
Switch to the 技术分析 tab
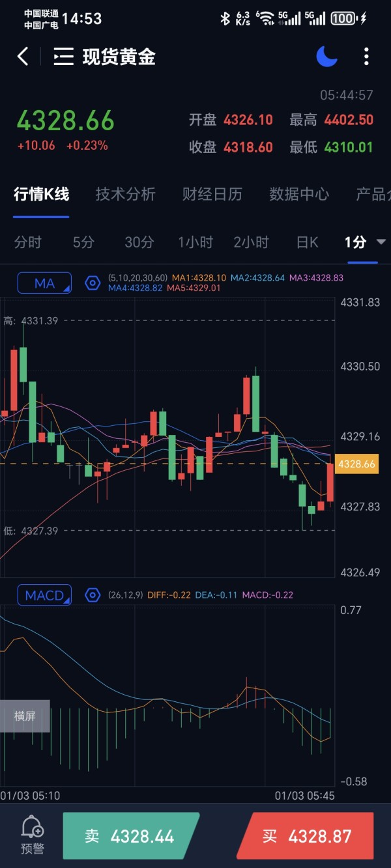coord(126,193)
